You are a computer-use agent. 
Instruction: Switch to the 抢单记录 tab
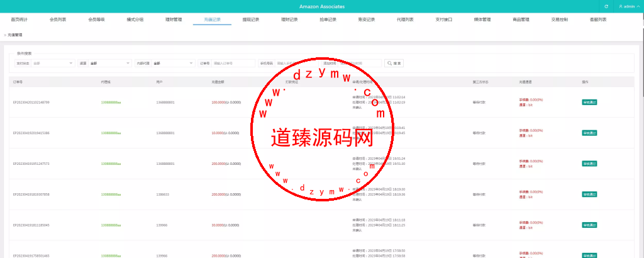pyautogui.click(x=328, y=20)
